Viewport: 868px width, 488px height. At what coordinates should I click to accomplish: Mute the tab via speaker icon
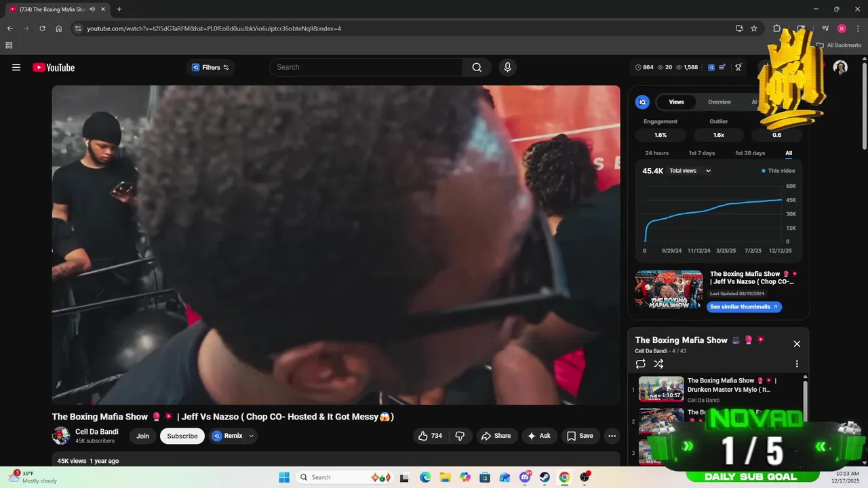click(x=92, y=9)
